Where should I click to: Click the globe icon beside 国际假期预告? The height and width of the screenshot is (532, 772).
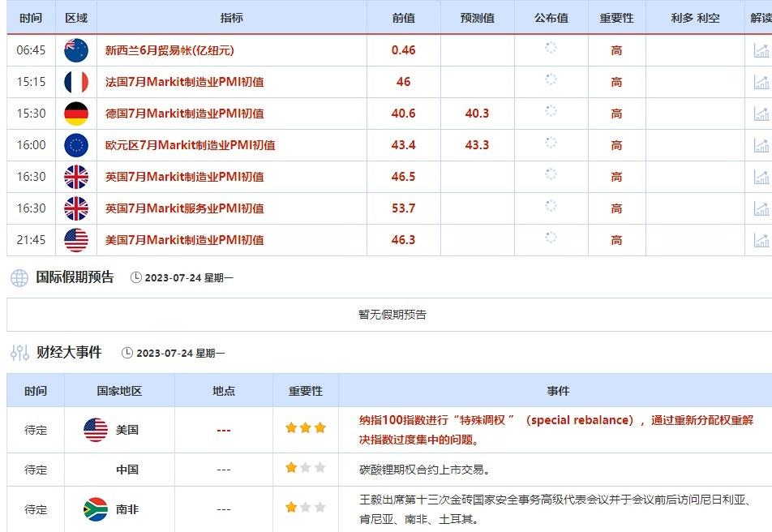click(19, 278)
